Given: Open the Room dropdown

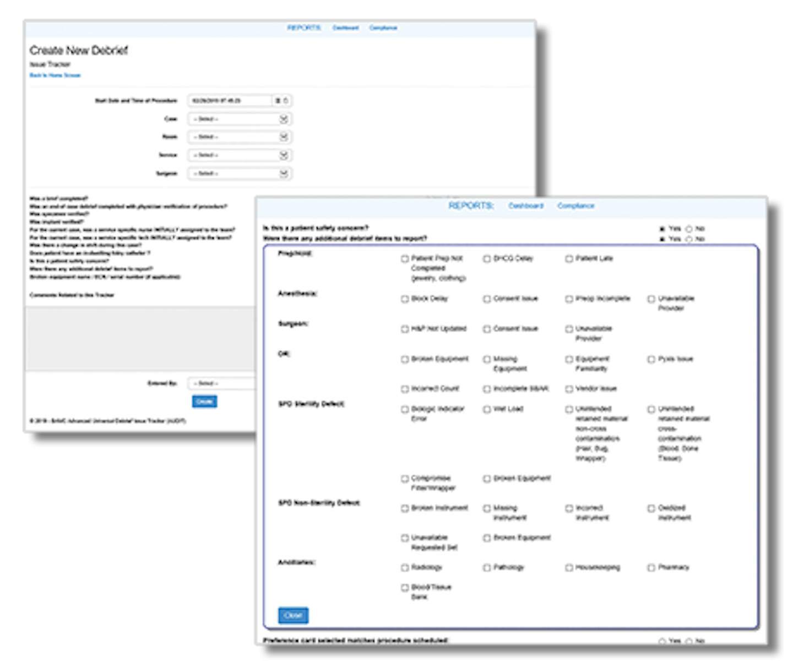Looking at the screenshot, I should click(238, 137).
